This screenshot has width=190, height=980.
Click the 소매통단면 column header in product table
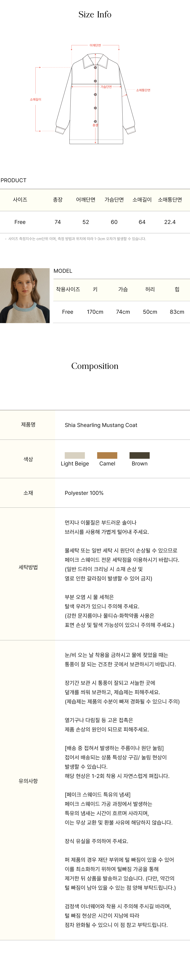click(x=170, y=200)
